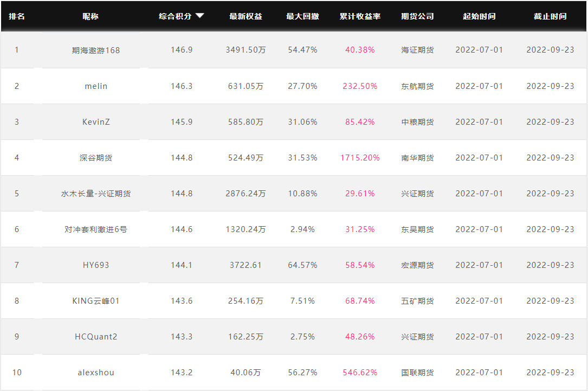Select the equity value 585.80万
The width and height of the screenshot is (588, 391).
click(x=245, y=122)
